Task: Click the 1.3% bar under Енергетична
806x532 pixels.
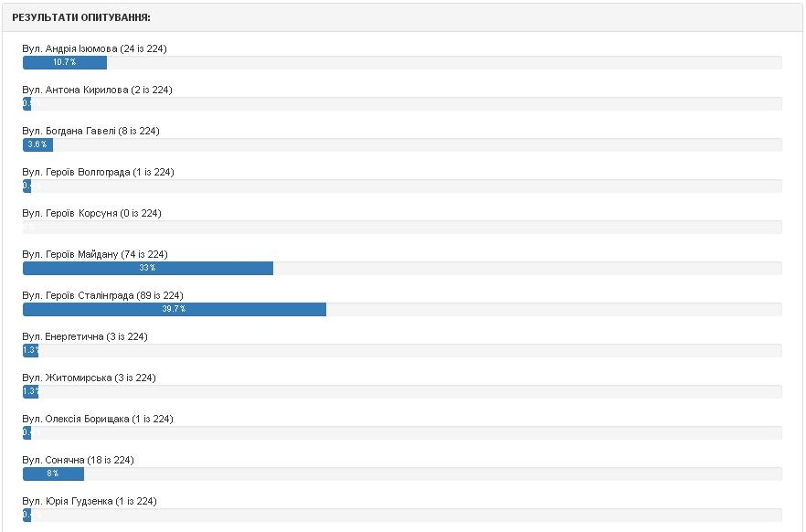Action: click(30, 350)
